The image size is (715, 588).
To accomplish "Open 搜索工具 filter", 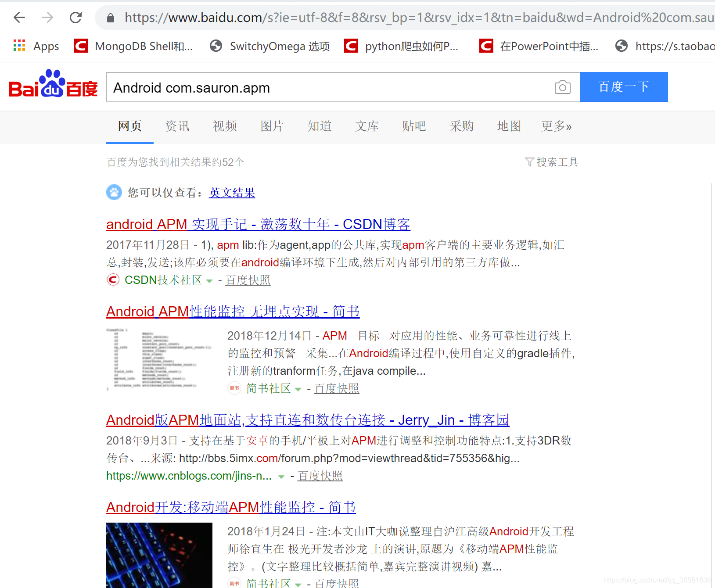I will [552, 162].
